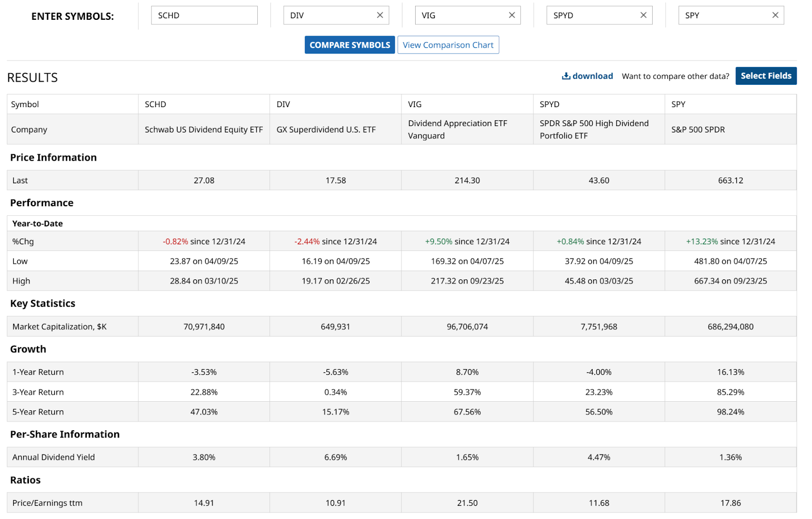Clear the VIG symbol field
Screen dimensions: 812x519
pyautogui.click(x=512, y=15)
